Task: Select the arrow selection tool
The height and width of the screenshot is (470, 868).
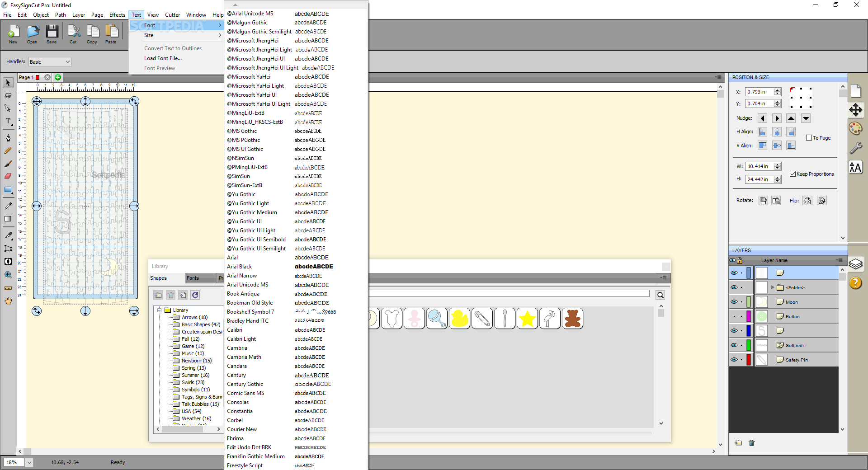Action: click(8, 83)
